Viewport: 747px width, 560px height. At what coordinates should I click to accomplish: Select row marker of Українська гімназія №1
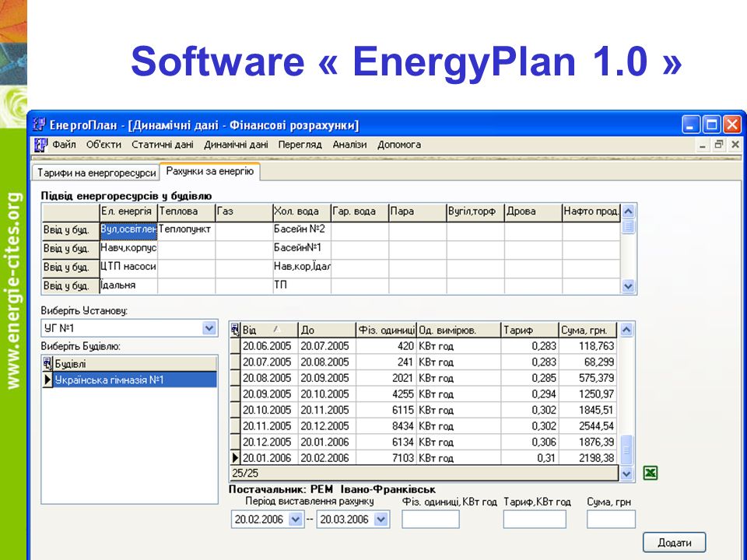pos(47,380)
